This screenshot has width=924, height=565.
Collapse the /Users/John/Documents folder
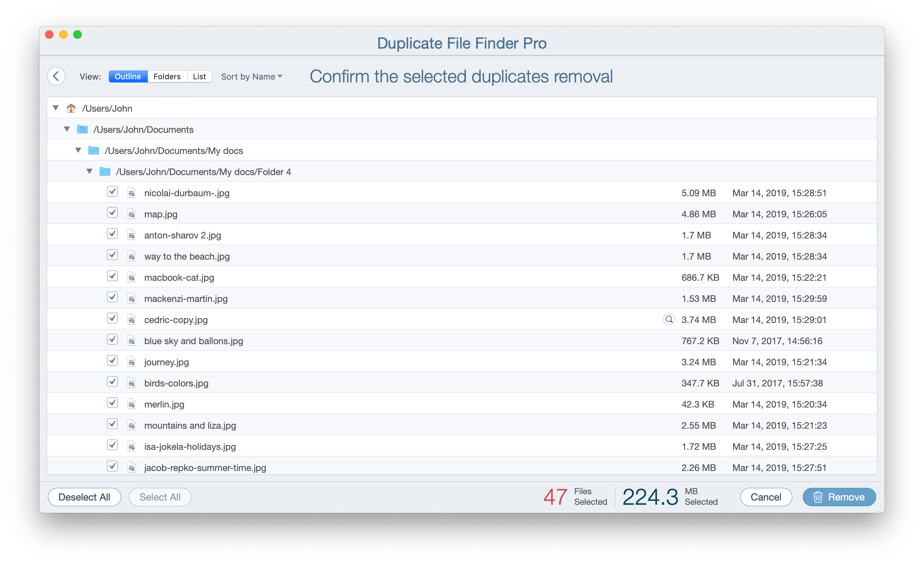click(67, 129)
